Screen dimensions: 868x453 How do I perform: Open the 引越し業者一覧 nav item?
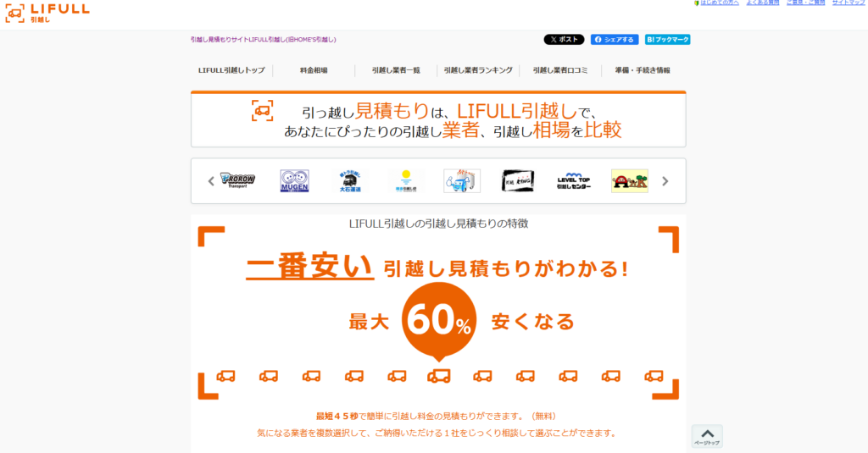pyautogui.click(x=396, y=70)
